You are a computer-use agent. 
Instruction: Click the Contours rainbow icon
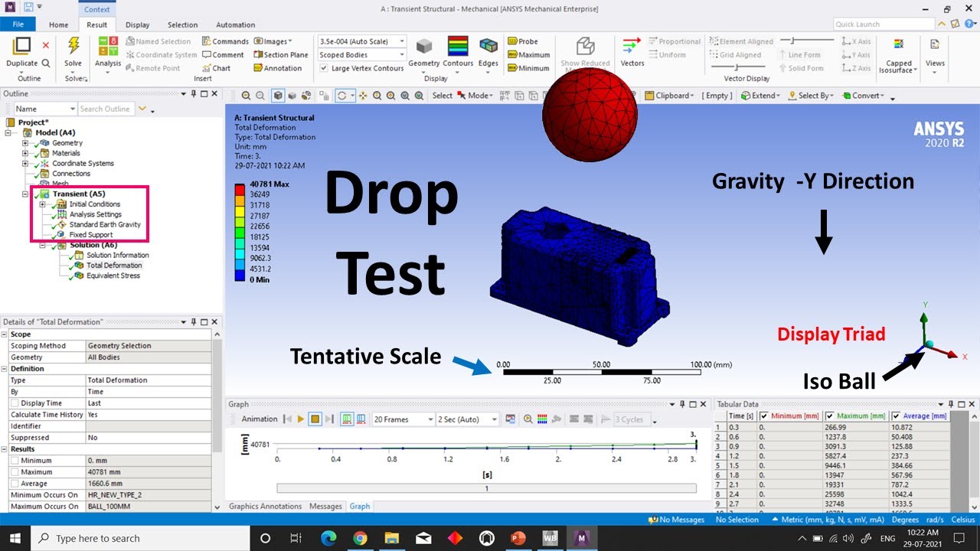tap(458, 46)
